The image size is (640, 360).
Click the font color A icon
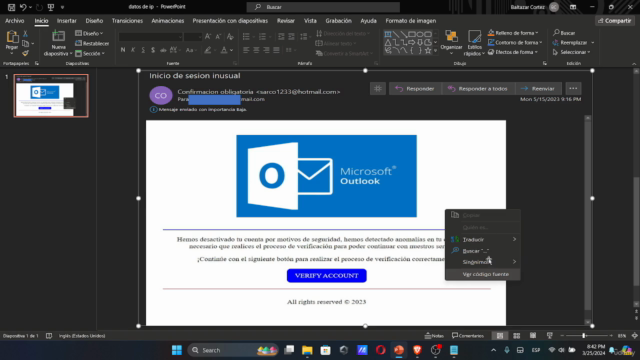click(224, 50)
